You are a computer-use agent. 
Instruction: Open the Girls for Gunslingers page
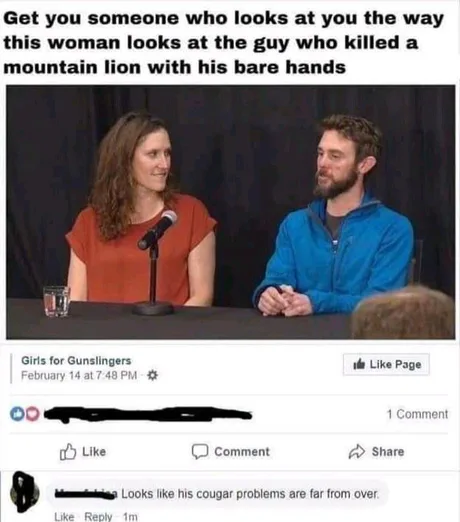(76, 360)
